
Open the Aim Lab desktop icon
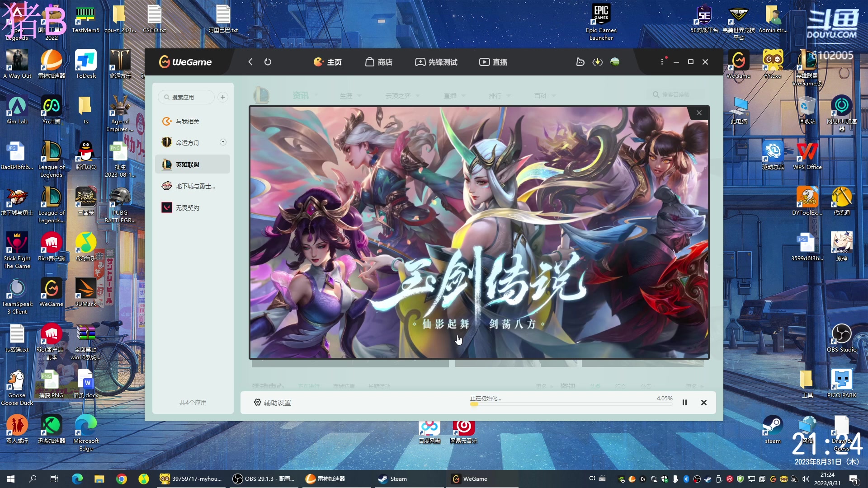(x=17, y=110)
